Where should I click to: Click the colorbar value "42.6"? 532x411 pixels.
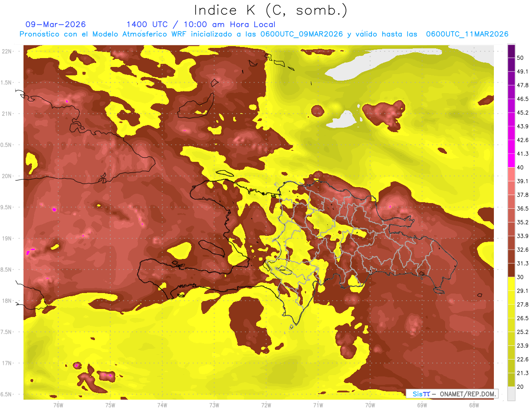tap(523, 140)
